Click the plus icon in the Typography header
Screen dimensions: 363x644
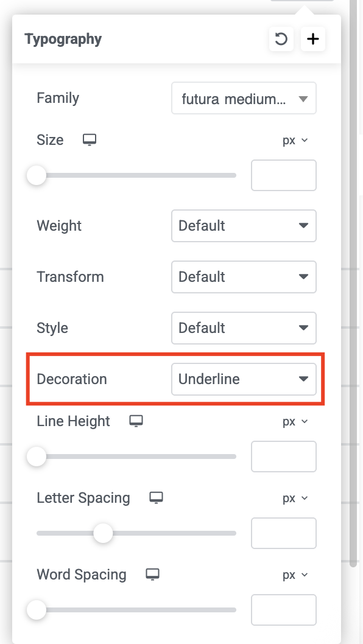point(313,39)
